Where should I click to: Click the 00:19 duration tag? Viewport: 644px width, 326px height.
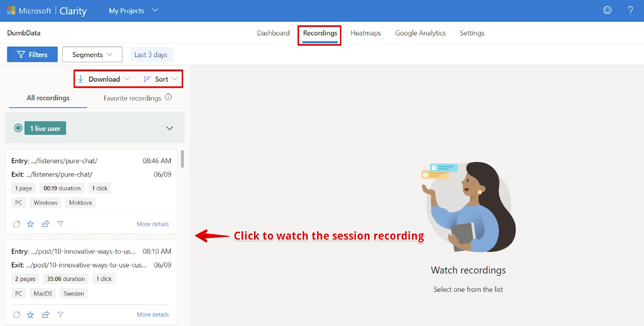(62, 189)
